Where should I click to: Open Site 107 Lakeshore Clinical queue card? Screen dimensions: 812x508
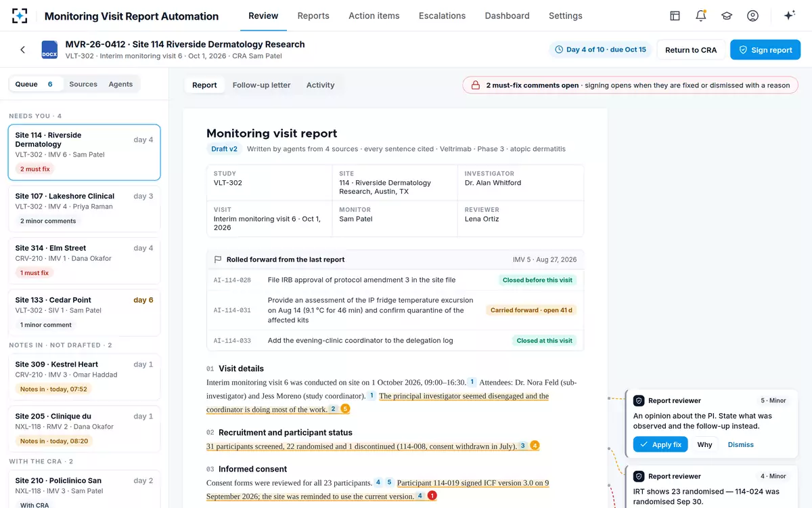84,209
